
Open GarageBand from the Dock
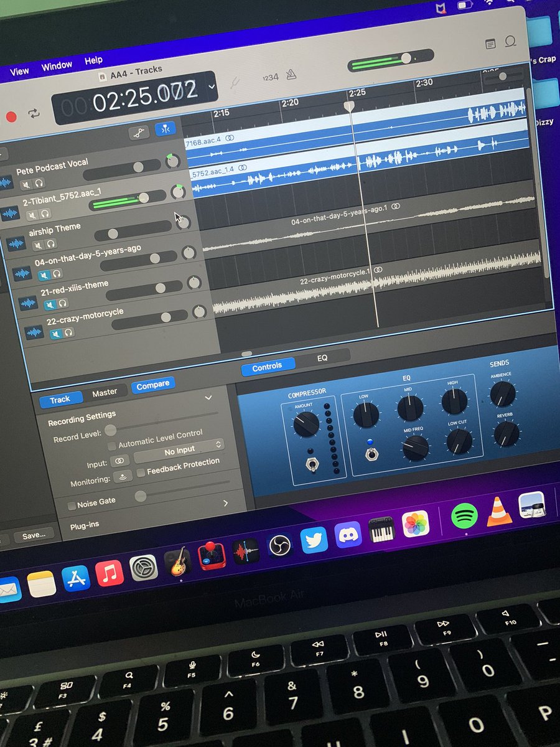179,562
